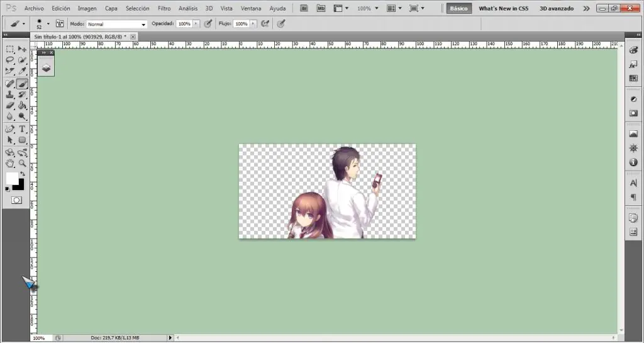Select the Clone Stamp tool
The image size is (644, 343).
click(x=10, y=95)
